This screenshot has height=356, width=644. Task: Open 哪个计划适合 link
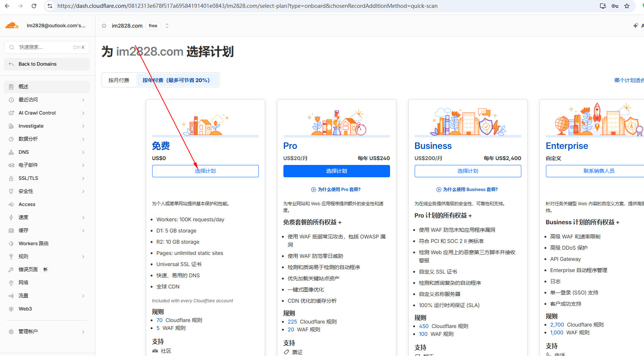[x=629, y=80]
